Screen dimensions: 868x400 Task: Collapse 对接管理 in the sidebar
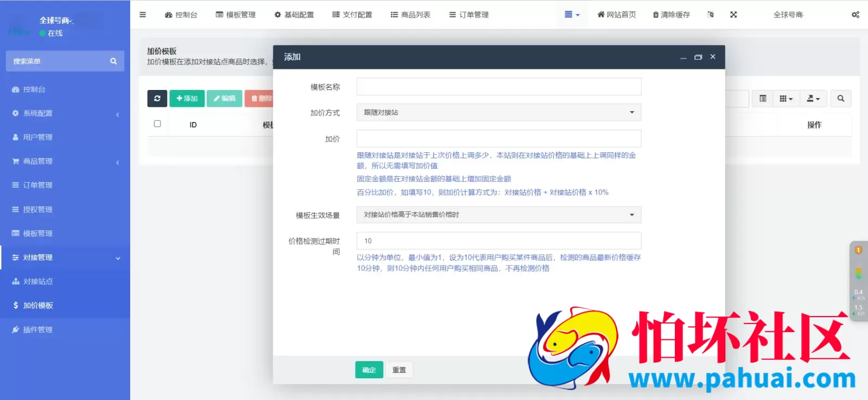pyautogui.click(x=65, y=257)
